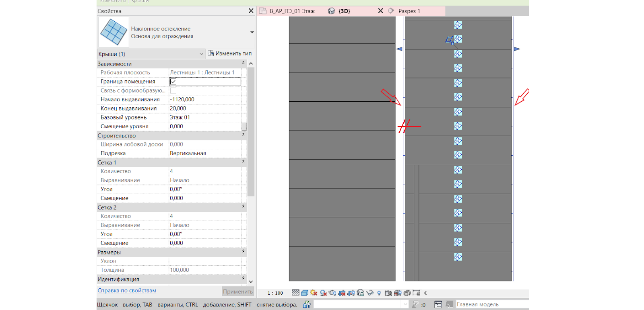The height and width of the screenshot is (310, 644).
Task: Click the Базовый уровень value Этаж 01
Action: pyautogui.click(x=205, y=117)
